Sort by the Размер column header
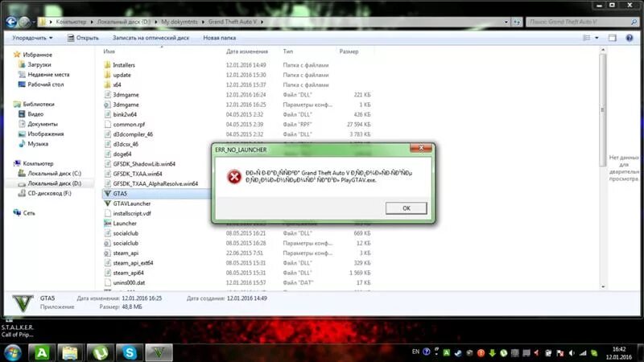This screenshot has width=644, height=362. click(349, 51)
